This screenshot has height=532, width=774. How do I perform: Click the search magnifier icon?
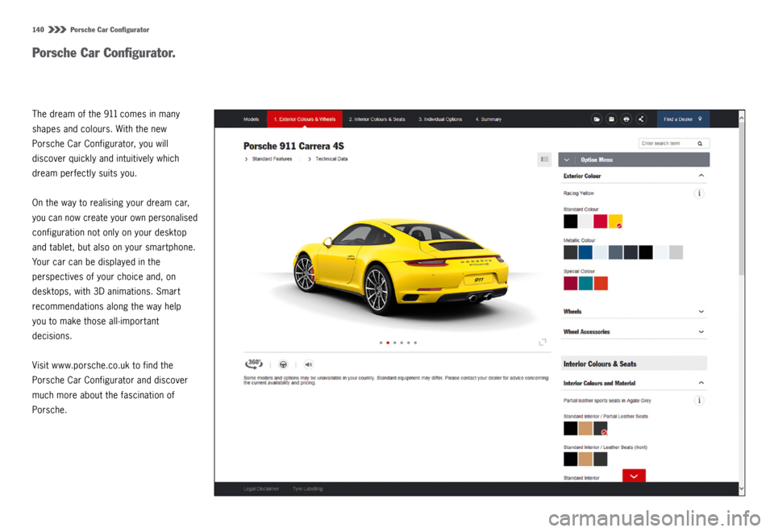pyautogui.click(x=700, y=143)
